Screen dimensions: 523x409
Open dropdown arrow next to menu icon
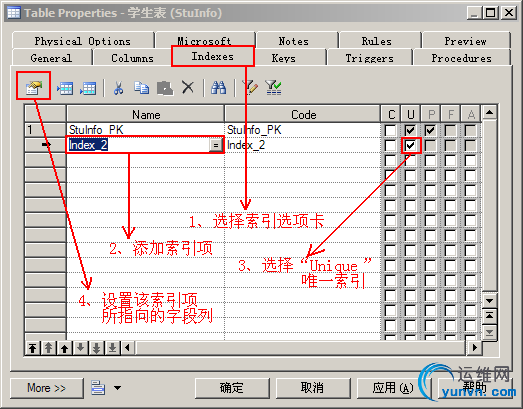pos(117,388)
